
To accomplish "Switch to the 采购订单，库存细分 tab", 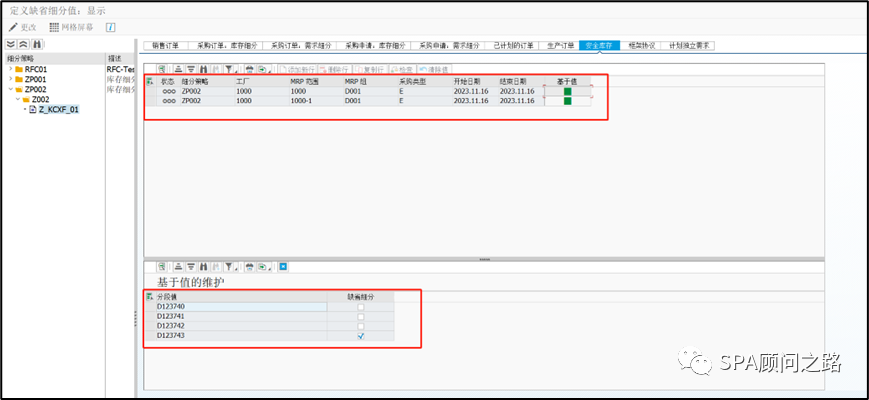I will click(x=225, y=46).
